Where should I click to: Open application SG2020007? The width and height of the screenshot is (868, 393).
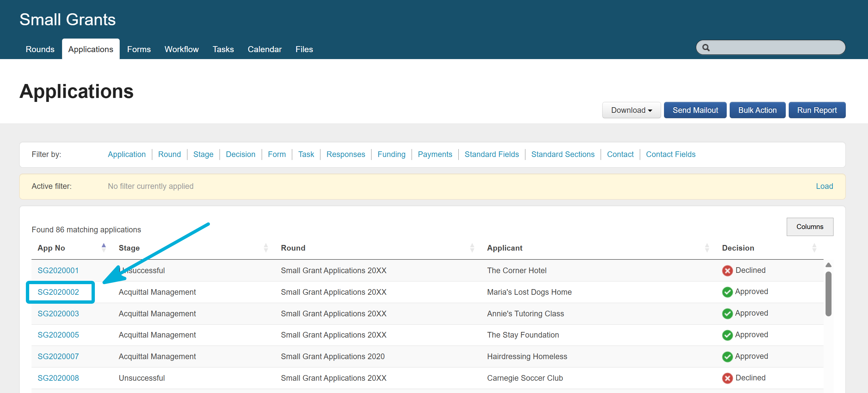click(x=58, y=356)
